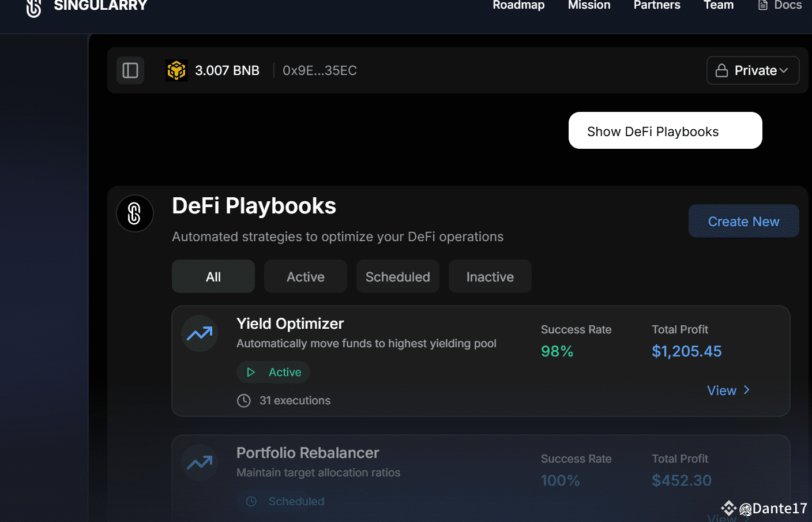Click the $452.30 total profit value

[x=682, y=480]
